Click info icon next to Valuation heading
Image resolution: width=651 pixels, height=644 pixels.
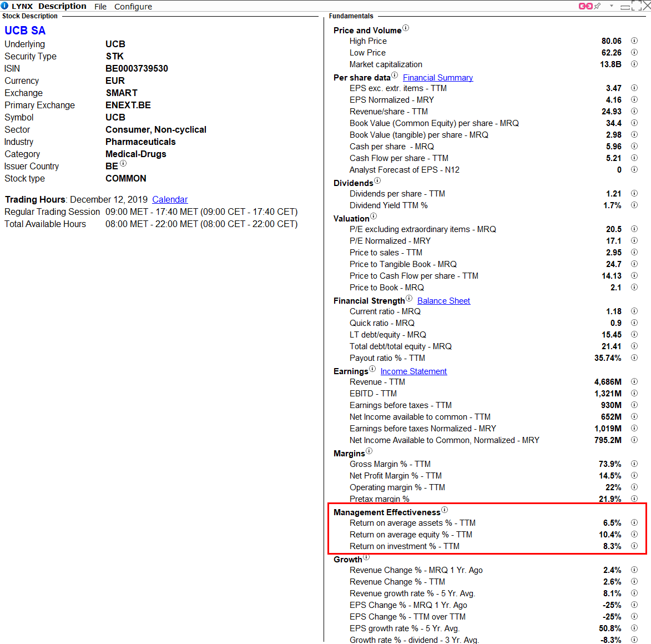click(374, 216)
